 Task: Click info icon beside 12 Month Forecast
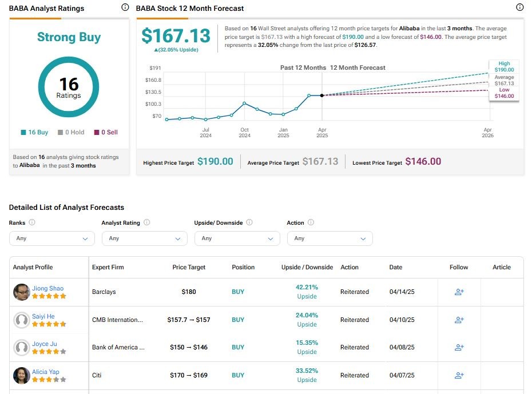[519, 7]
